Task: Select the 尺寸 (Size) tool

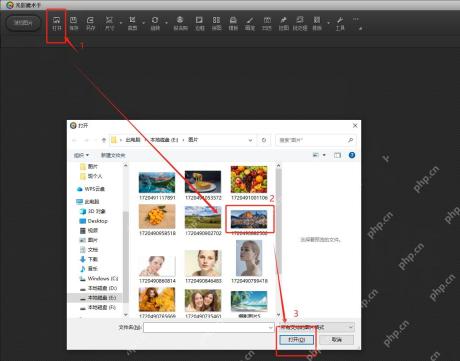Action: (109, 24)
